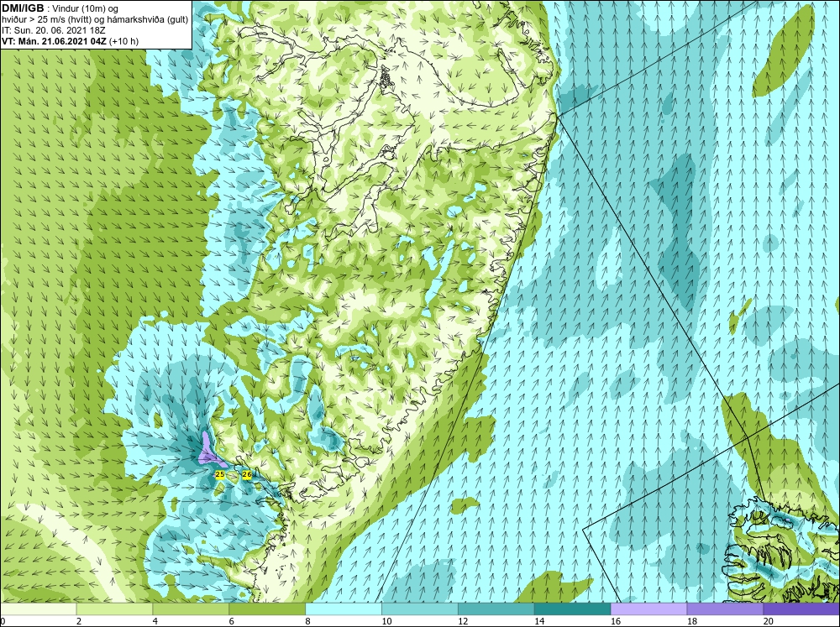The image size is (840, 627).
Task: Click the legend scale number 12
Action: (464, 621)
